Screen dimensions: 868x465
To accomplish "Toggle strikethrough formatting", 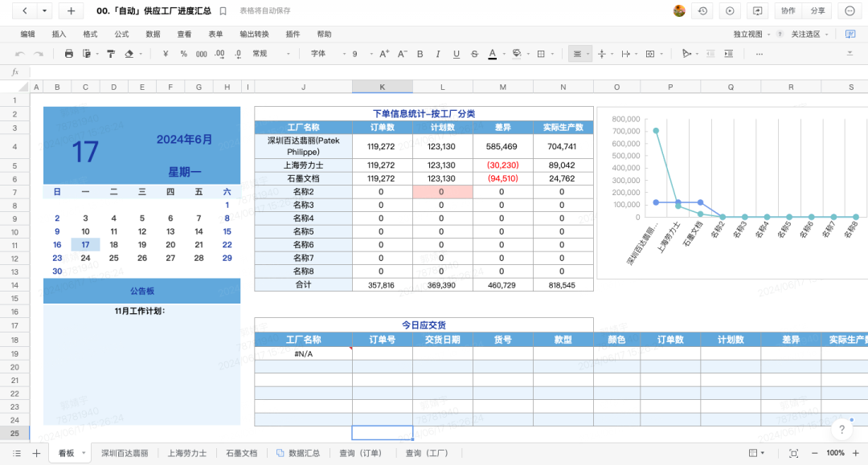I will pos(474,54).
